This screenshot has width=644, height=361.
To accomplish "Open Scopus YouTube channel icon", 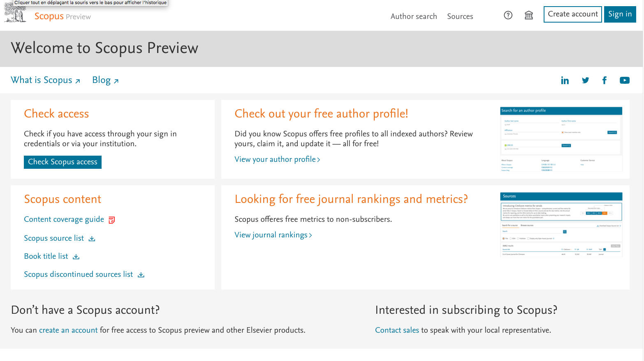I will [x=624, y=80].
